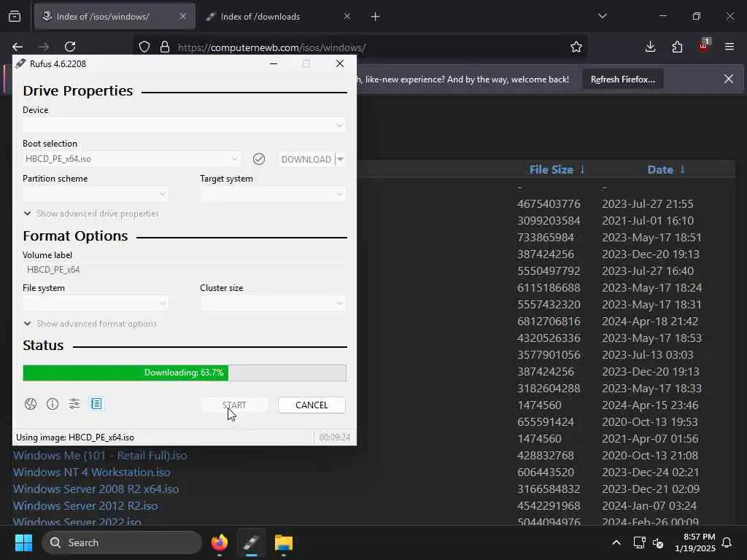Open Firefox from the taskbar
The width and height of the screenshot is (747, 560).
pyautogui.click(x=220, y=542)
